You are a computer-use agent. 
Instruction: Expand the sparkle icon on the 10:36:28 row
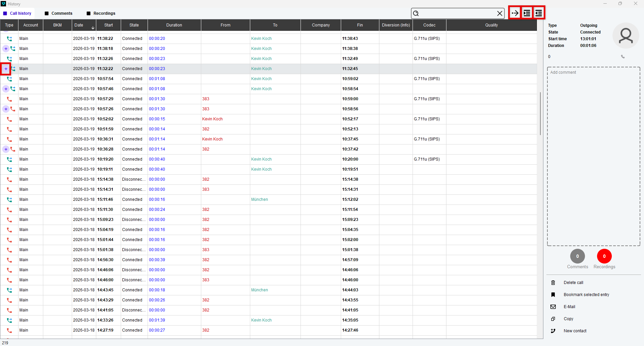coord(6,149)
